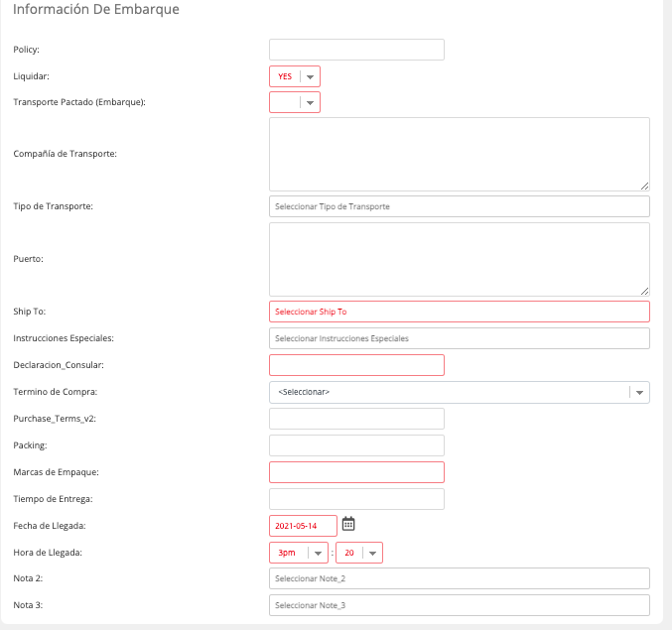Click the Tiempo de Entrega input field

click(x=356, y=499)
